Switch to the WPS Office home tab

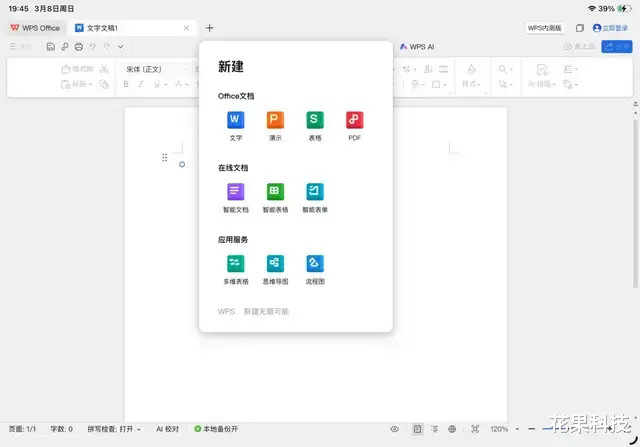click(35, 28)
